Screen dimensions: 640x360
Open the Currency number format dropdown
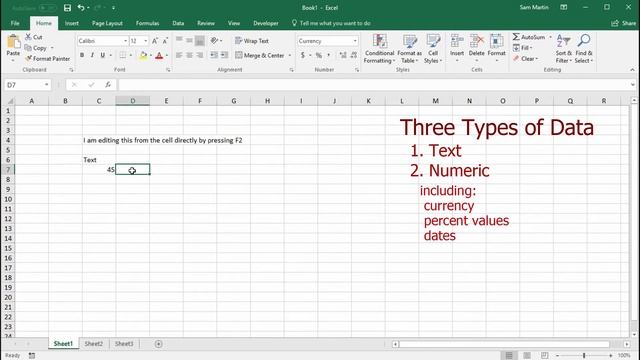[x=355, y=41]
